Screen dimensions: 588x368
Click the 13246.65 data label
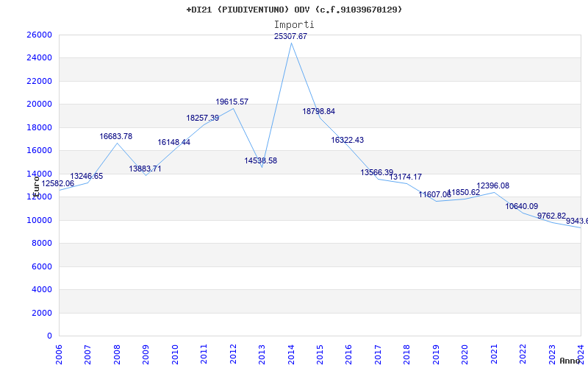(x=86, y=176)
